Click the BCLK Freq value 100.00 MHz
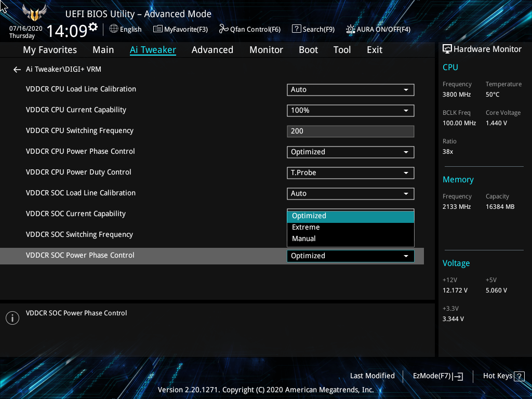The image size is (532, 399). pos(459,123)
